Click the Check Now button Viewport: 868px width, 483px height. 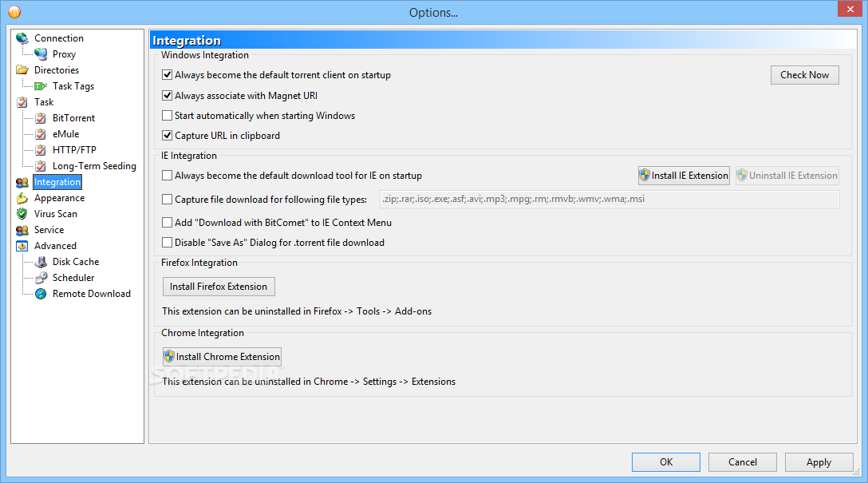tap(804, 75)
